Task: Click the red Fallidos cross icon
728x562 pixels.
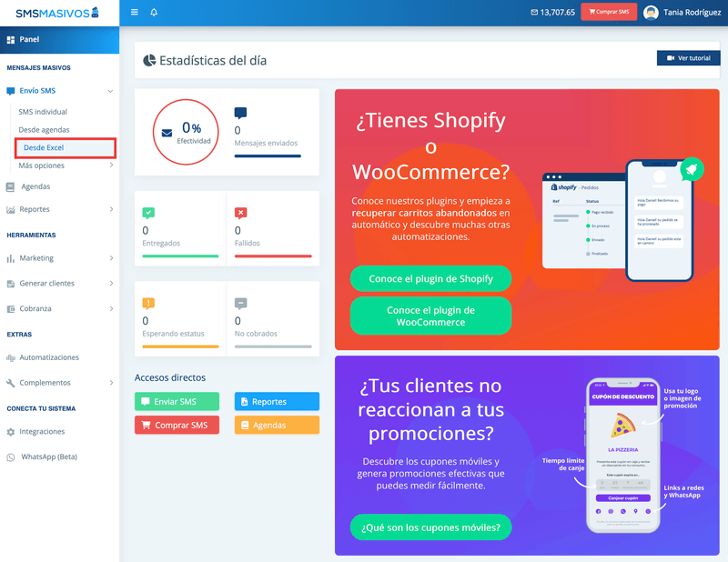Action: 240,213
